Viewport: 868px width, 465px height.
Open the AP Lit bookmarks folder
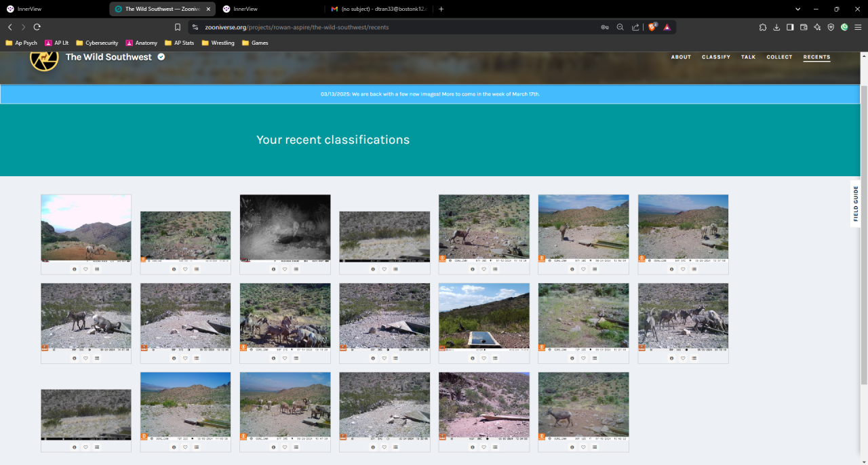tap(56, 43)
